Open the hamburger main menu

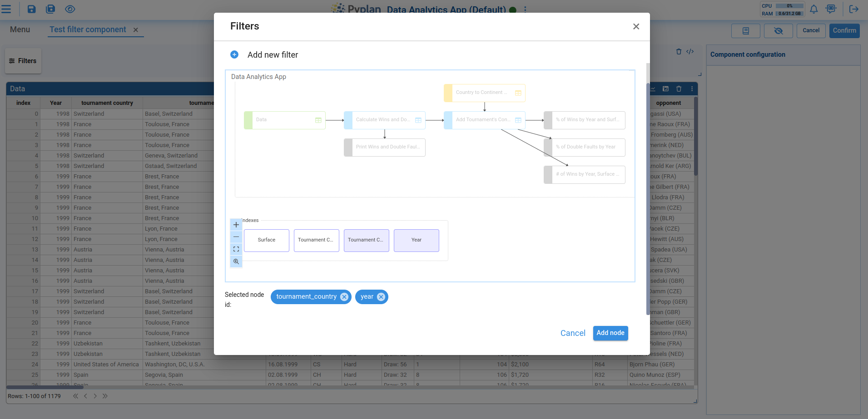pos(6,9)
